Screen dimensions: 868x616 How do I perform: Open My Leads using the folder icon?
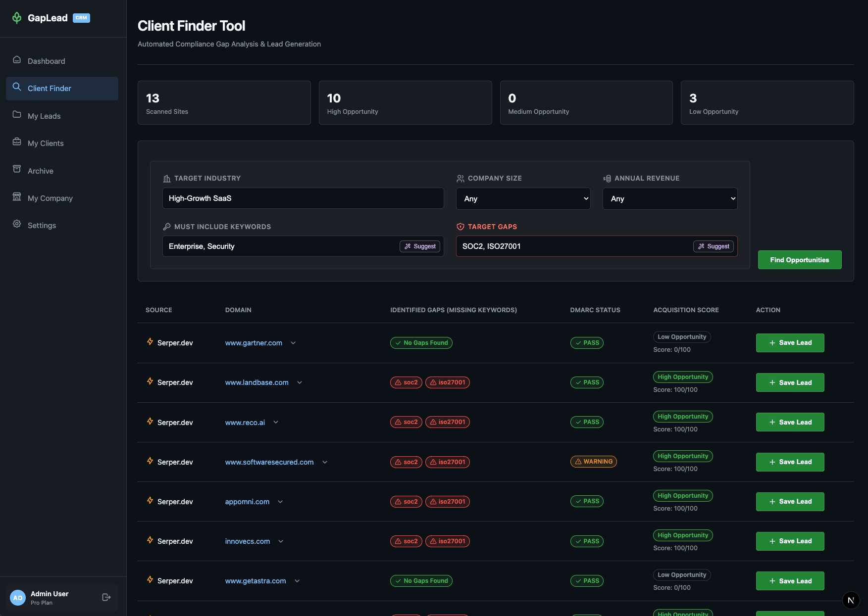(x=16, y=115)
